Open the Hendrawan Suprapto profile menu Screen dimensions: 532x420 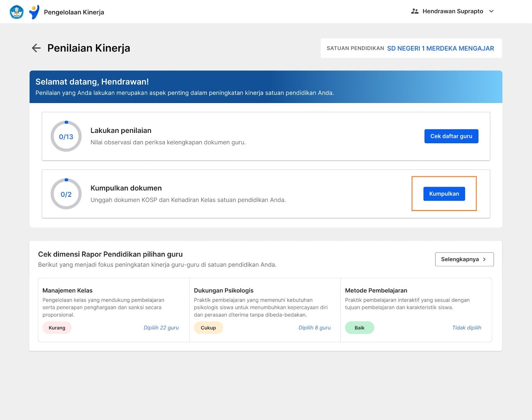coord(453,11)
